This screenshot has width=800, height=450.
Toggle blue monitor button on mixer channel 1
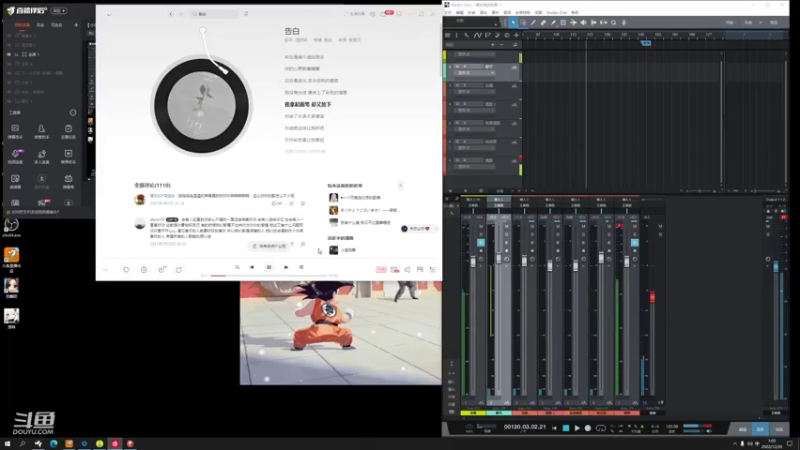click(x=481, y=243)
